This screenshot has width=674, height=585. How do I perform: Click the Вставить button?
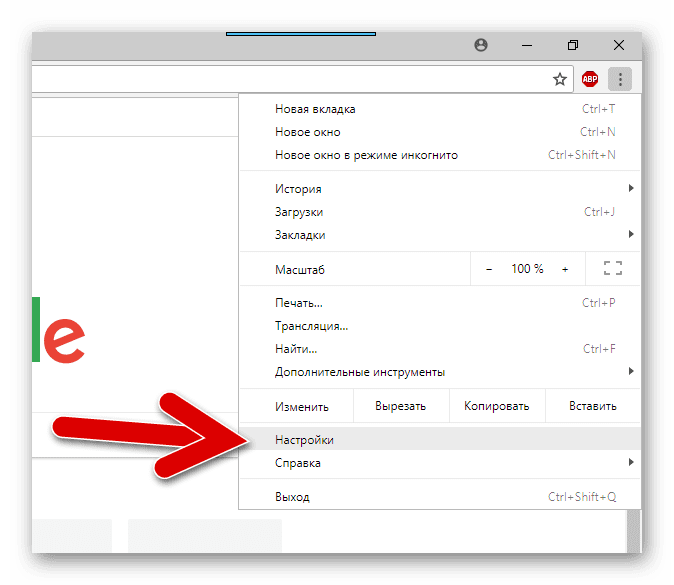click(x=593, y=406)
